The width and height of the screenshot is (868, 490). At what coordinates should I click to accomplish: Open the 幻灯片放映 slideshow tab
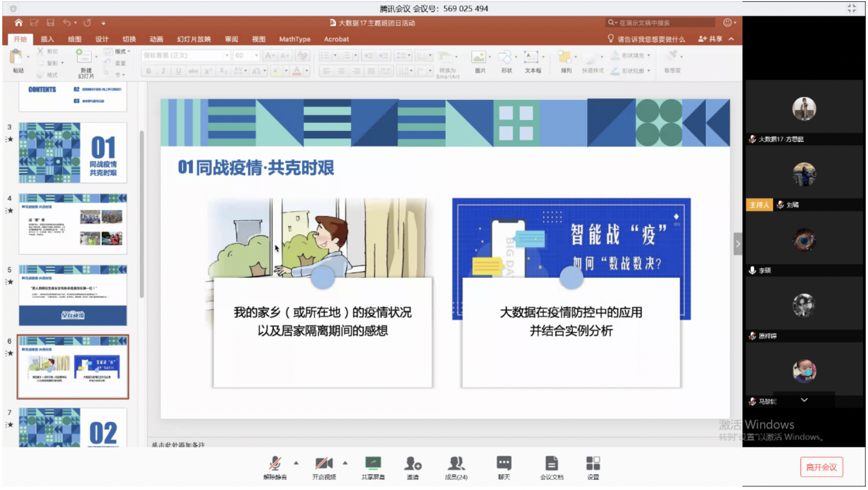(x=193, y=39)
